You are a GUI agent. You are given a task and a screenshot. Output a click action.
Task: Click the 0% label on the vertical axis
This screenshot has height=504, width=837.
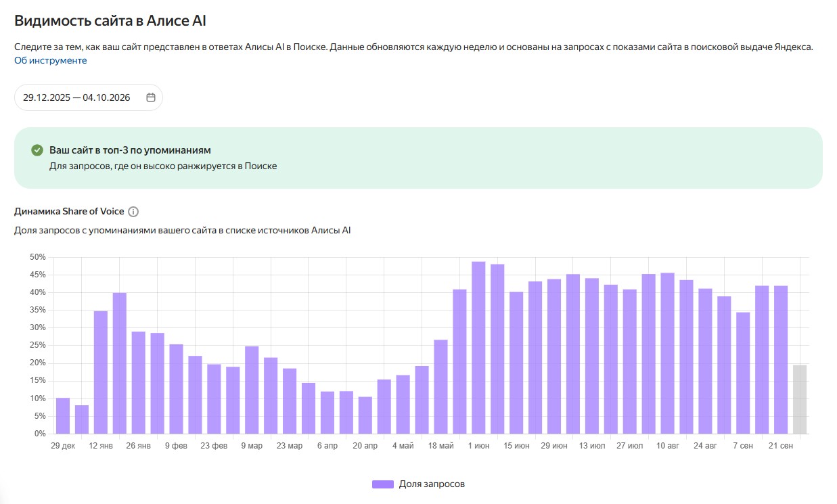[x=40, y=434]
